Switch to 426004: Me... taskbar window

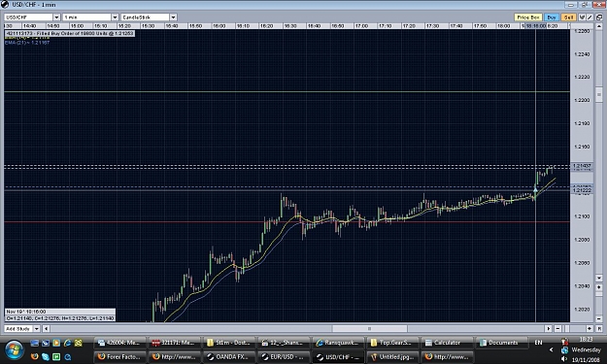pyautogui.click(x=119, y=343)
